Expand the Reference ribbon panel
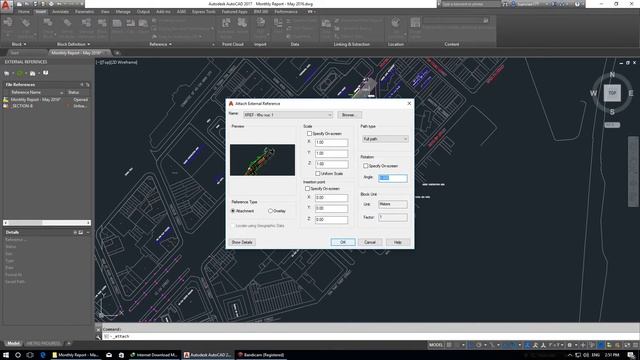This screenshot has width=640, height=360. pyautogui.click(x=160, y=44)
